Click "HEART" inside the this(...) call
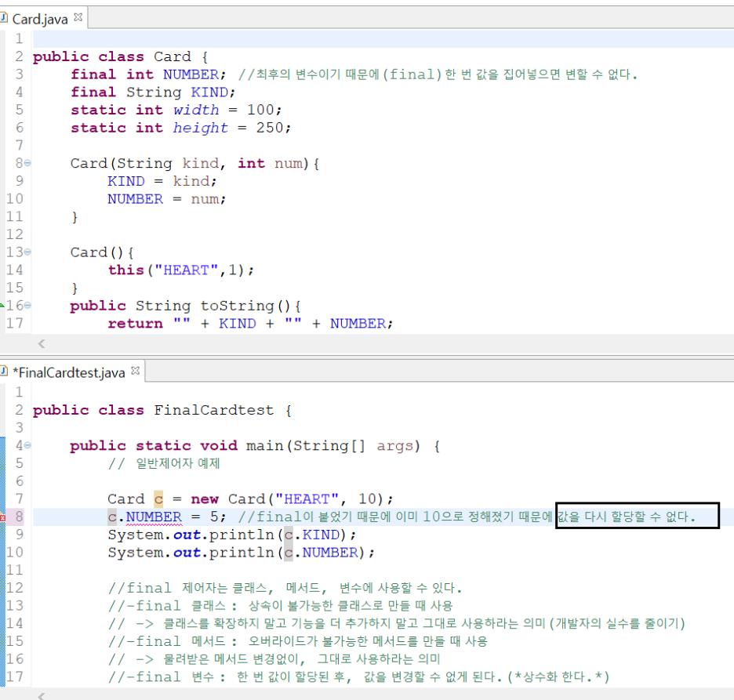Viewport: 734px width, 700px height. (x=187, y=270)
